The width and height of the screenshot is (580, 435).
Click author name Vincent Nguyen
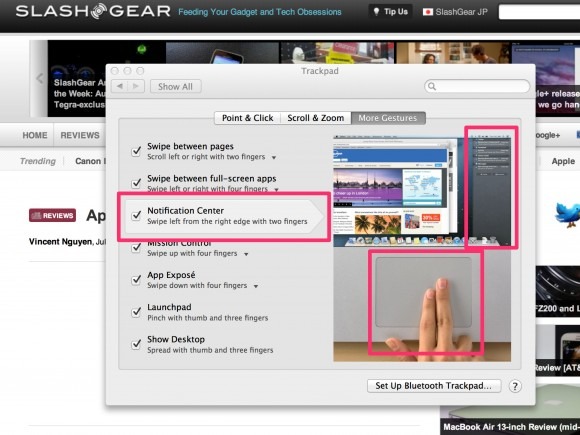pyautogui.click(x=61, y=242)
